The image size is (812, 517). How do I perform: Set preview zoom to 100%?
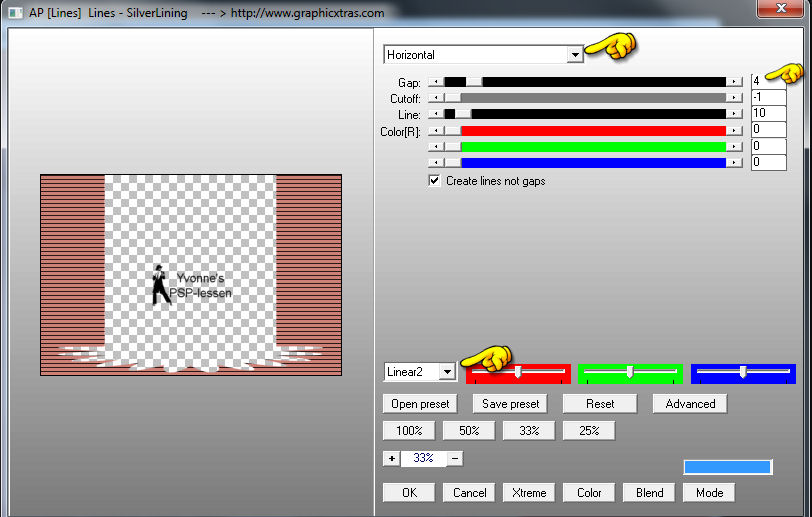(x=409, y=430)
